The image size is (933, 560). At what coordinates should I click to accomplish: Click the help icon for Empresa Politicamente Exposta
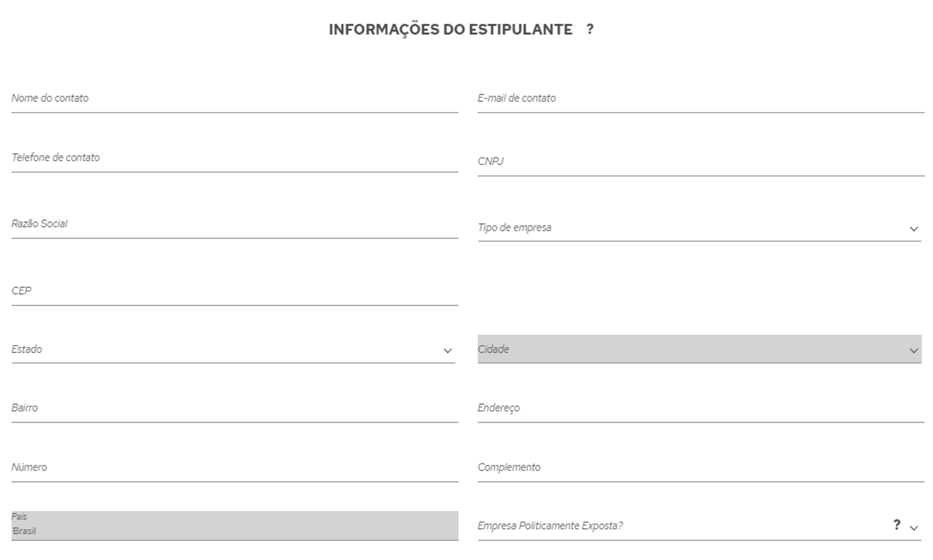896,525
